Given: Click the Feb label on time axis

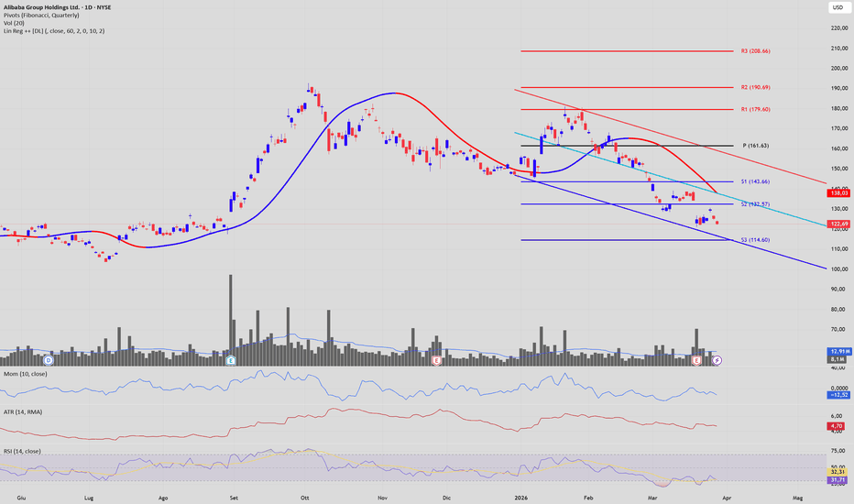Looking at the screenshot, I should click(x=587, y=498).
